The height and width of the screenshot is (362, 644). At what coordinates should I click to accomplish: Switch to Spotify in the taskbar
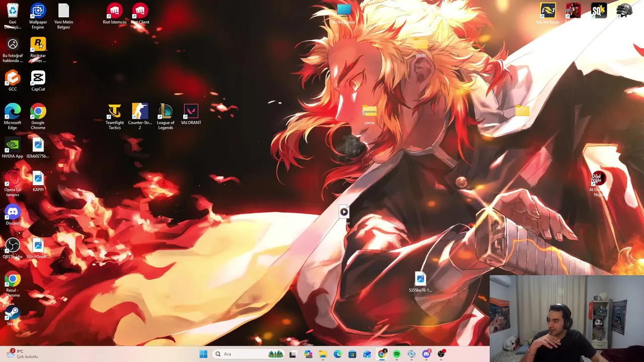tap(397, 354)
